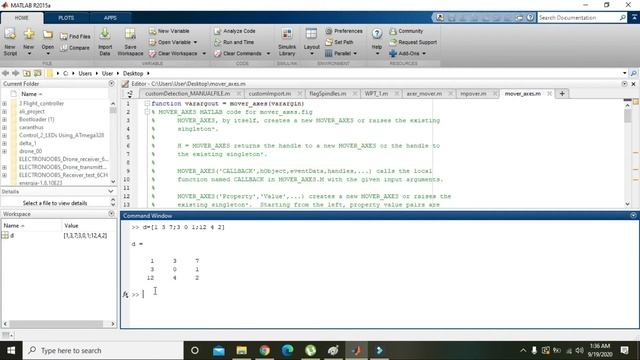The width and height of the screenshot is (640, 360).
Task: Switch to the APPS ribbon tab
Action: click(110, 18)
